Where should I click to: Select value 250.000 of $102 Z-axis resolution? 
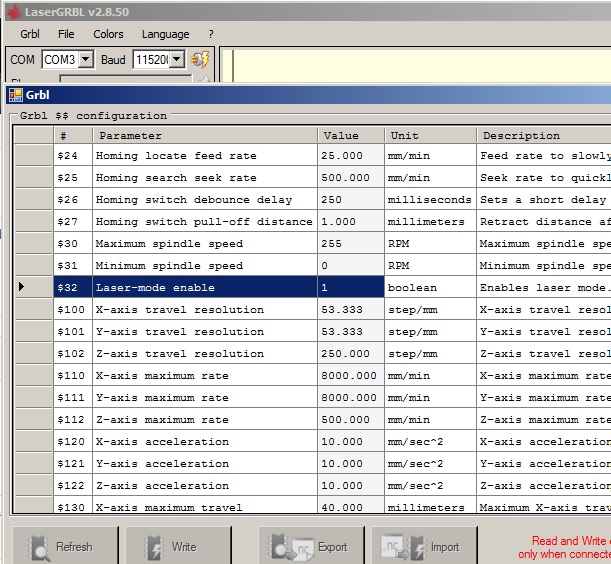(351, 354)
